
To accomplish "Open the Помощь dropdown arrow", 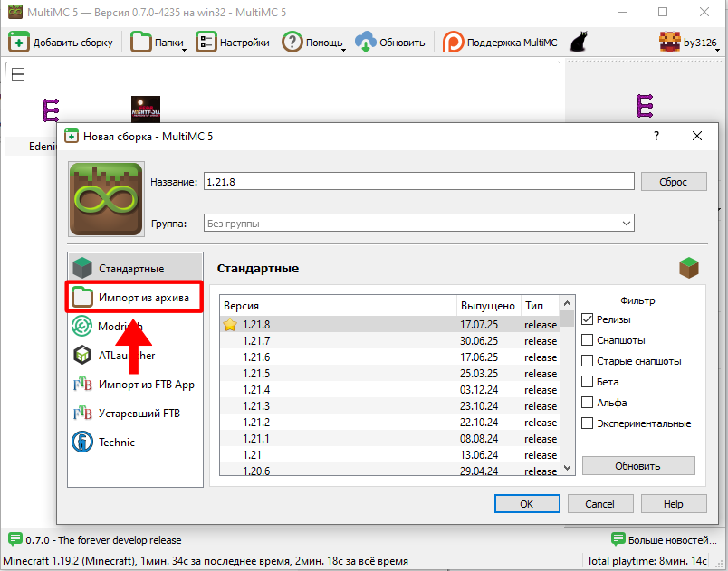I will tap(343, 50).
